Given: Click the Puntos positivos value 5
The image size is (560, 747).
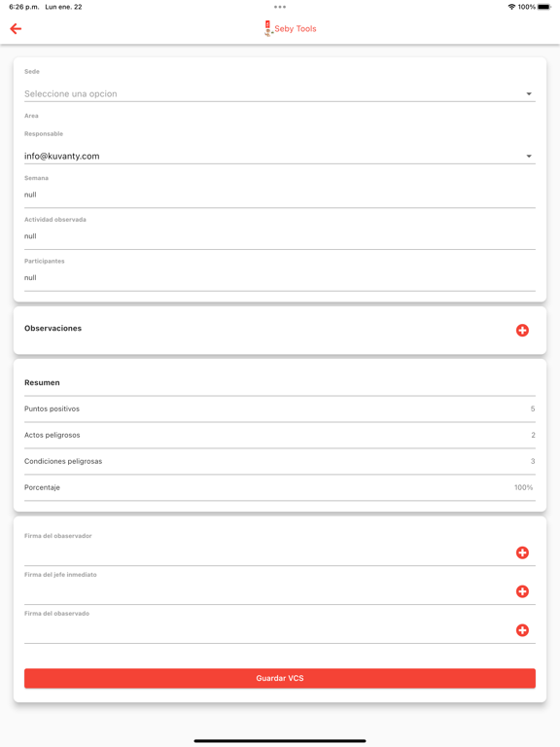Looking at the screenshot, I should (533, 409).
